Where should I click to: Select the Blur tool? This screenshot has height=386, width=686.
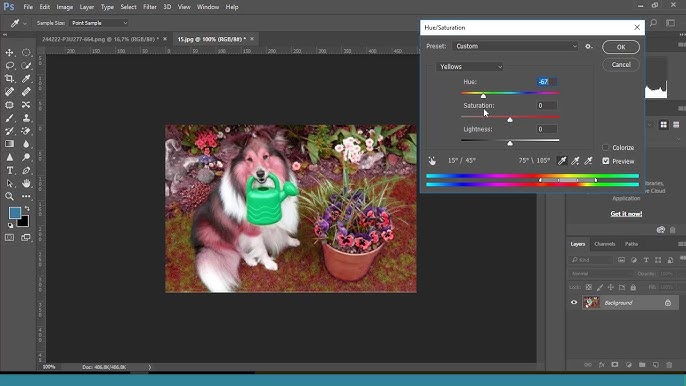pyautogui.click(x=26, y=144)
